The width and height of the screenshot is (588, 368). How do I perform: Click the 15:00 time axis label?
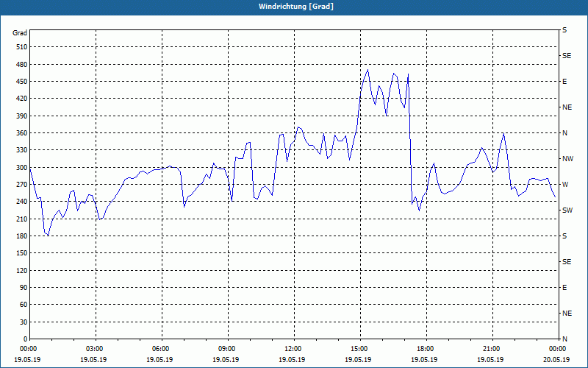[360, 349]
